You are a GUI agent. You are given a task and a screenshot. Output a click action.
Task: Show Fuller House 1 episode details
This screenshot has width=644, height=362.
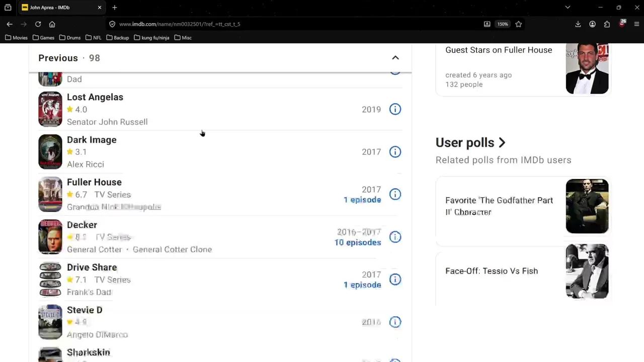(362, 200)
